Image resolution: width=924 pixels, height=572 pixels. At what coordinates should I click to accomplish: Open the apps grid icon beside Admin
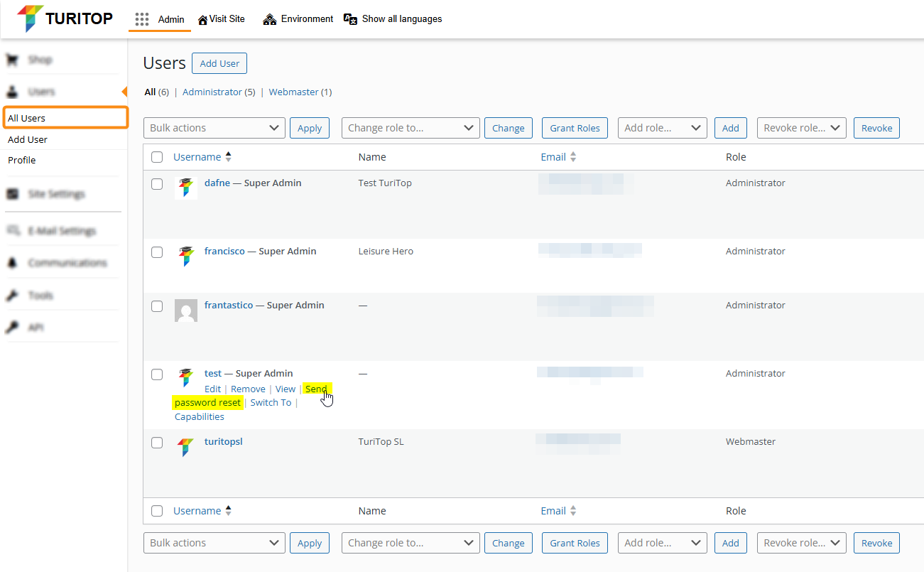(x=142, y=19)
